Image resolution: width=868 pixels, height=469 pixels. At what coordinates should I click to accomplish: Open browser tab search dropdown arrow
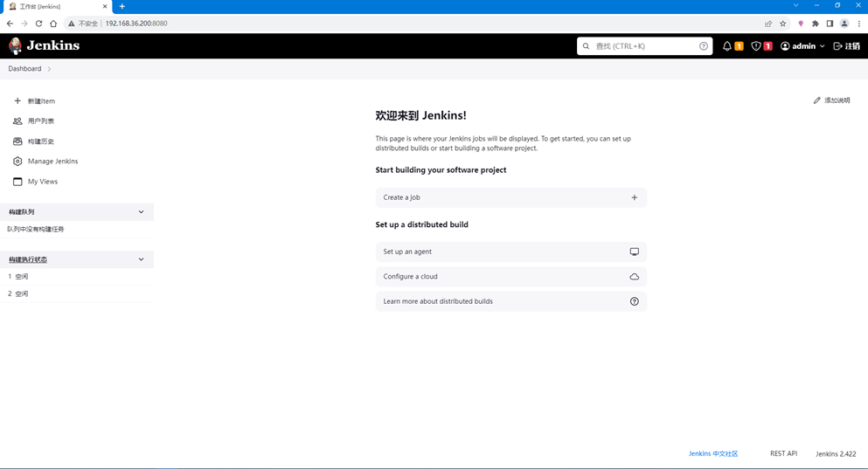(x=795, y=5)
